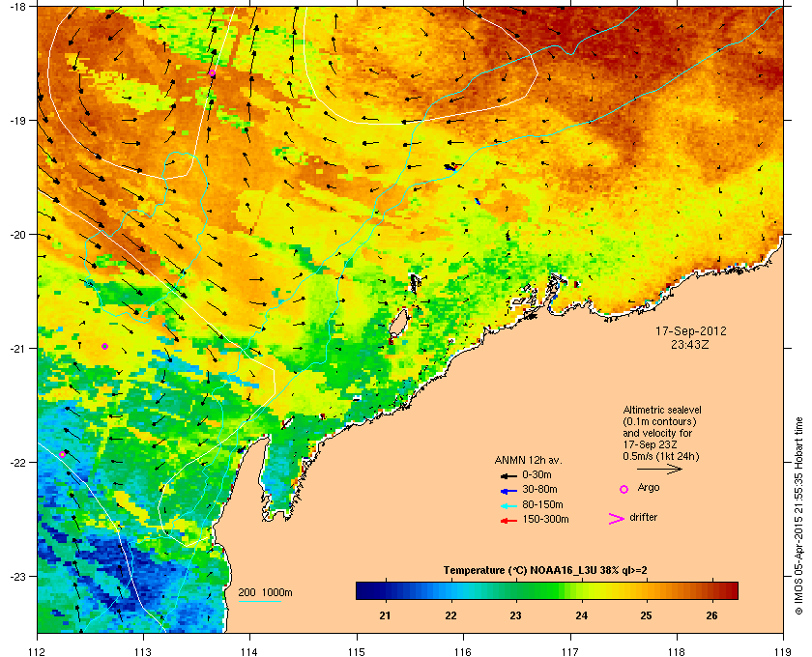Click the '0-30m' legend label

coord(536,474)
